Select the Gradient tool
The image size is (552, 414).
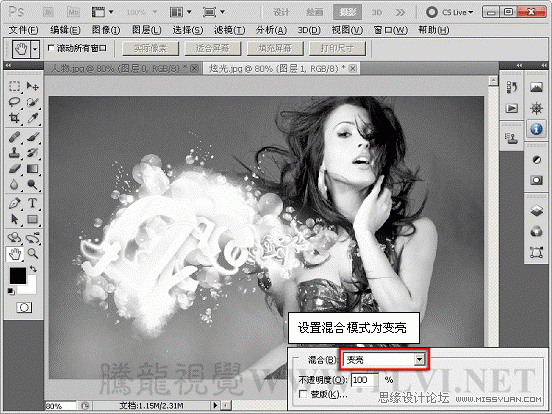32,169
